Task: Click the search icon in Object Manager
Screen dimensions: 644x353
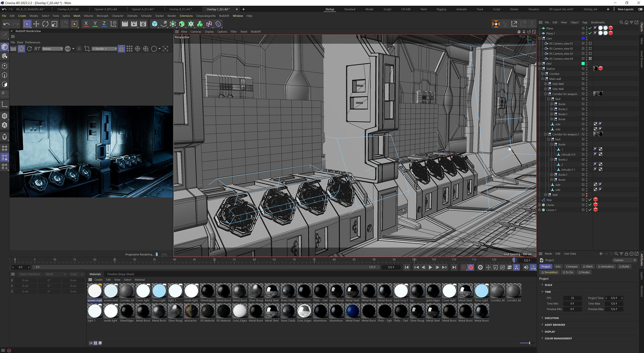Action: click(621, 23)
